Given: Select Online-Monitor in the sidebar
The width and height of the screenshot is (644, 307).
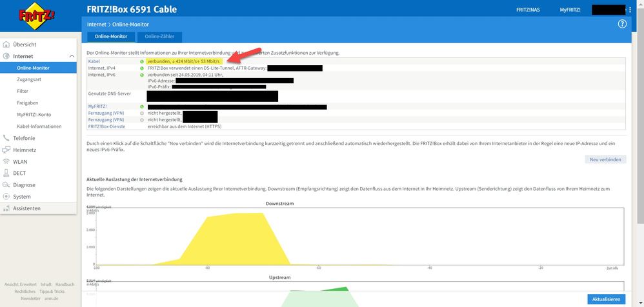Looking at the screenshot, I should pyautogui.click(x=38, y=68).
